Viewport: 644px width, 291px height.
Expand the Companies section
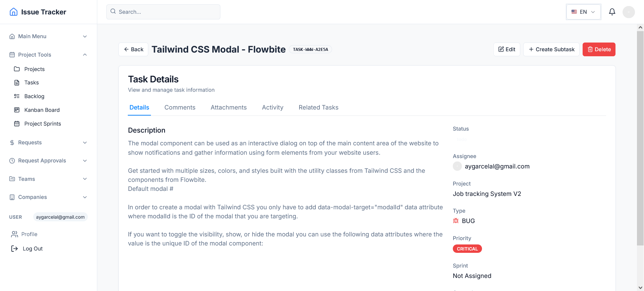(x=48, y=197)
